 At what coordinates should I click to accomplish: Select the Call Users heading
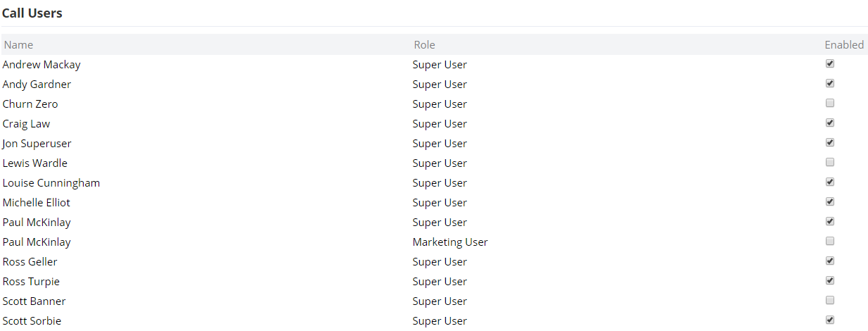coord(32,13)
